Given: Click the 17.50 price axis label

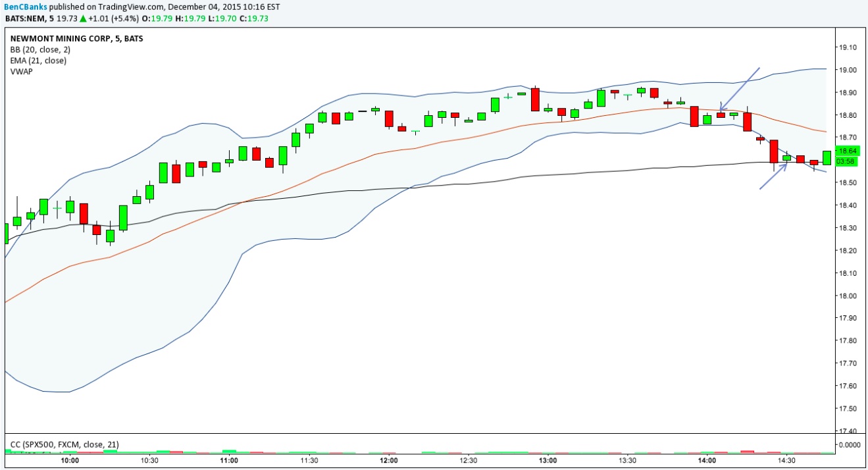Looking at the screenshot, I should click(848, 409).
